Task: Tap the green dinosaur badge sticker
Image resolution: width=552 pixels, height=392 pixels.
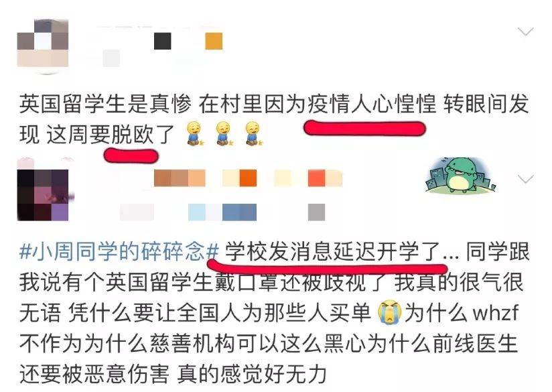Action: click(461, 175)
